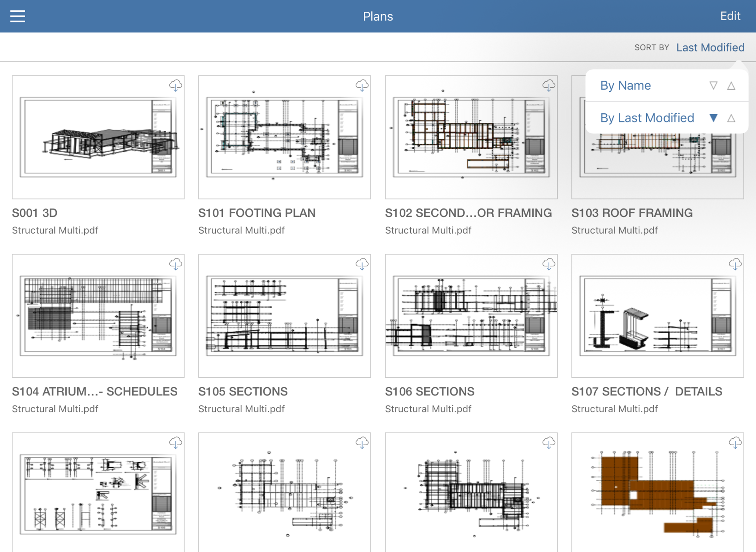Viewport: 756px width, 552px height.
Task: Choose By Last Modified ascending arrow
Action: (731, 118)
